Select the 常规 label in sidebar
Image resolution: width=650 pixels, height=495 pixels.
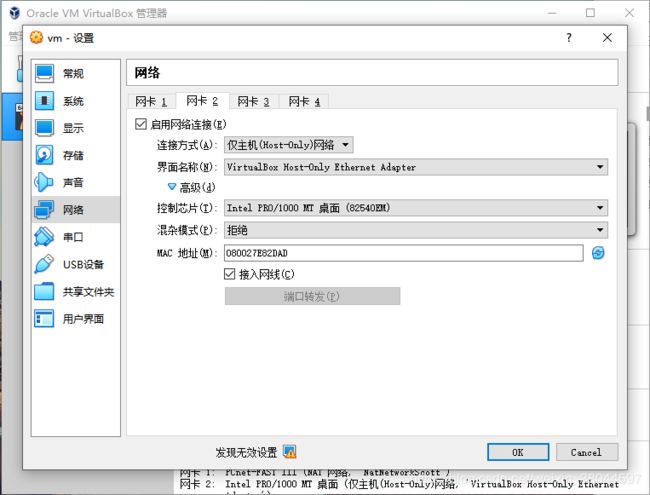click(73, 74)
